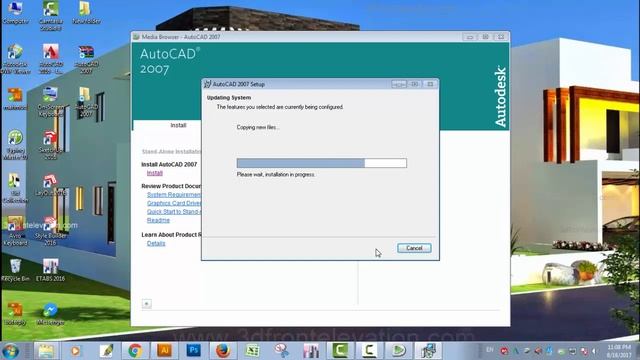The width and height of the screenshot is (640, 360).
Task: Open the Windows Start menu
Action: click(x=10, y=351)
